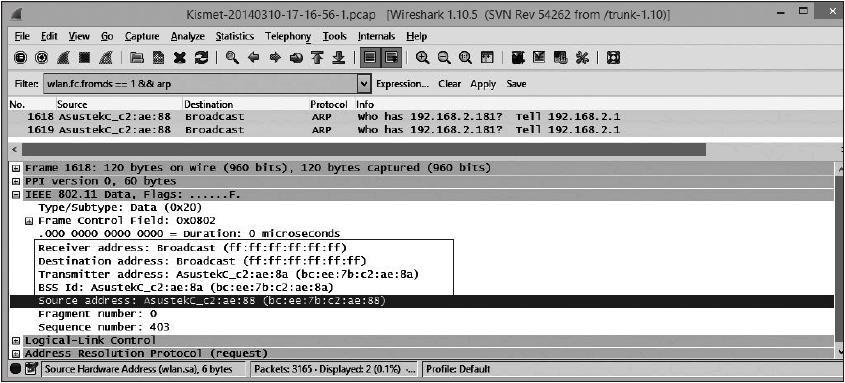Open the File menu
Screen dimensions: 845x383
tap(22, 37)
